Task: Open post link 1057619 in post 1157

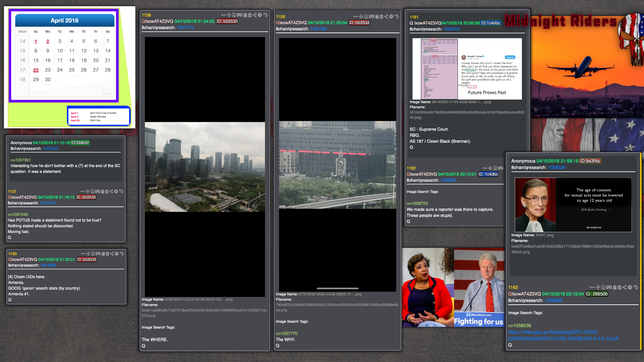Action: coord(48,203)
